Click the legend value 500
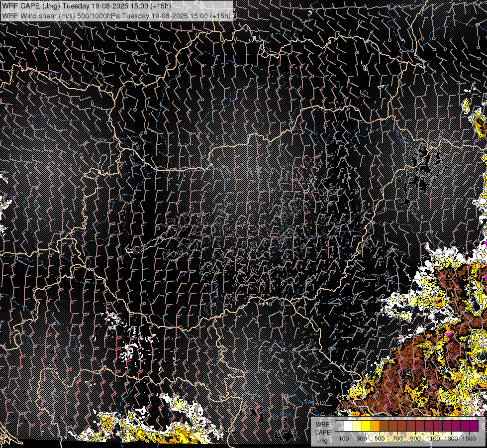This screenshot has width=487, height=448. click(x=380, y=439)
